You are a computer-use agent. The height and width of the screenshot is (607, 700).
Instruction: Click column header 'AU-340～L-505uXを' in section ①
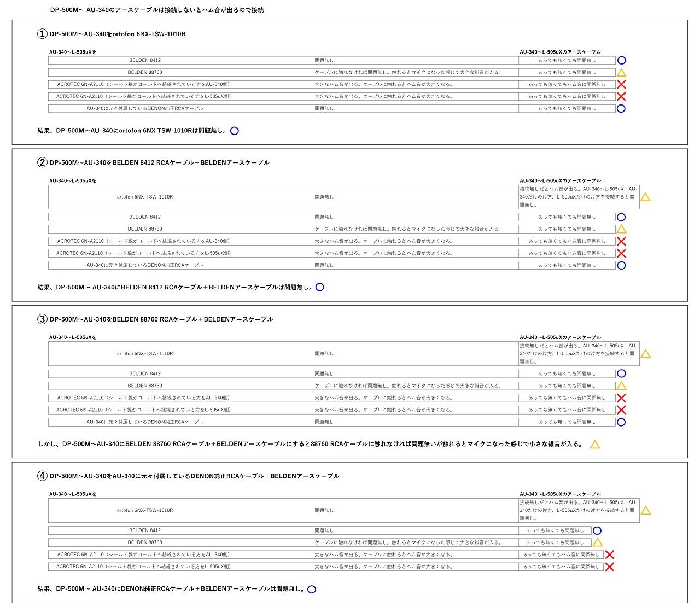(x=73, y=52)
